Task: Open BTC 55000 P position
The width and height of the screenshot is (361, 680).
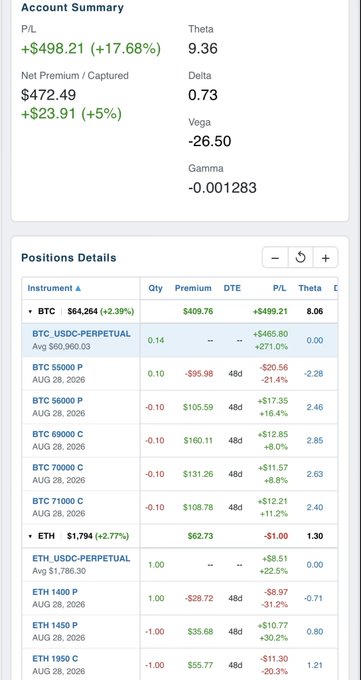Action: click(57, 367)
